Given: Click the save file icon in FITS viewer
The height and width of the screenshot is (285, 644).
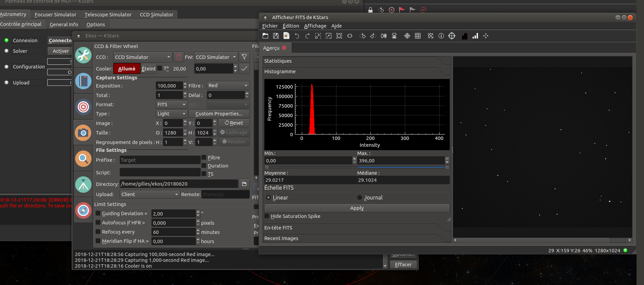Looking at the screenshot, I should point(276,36).
